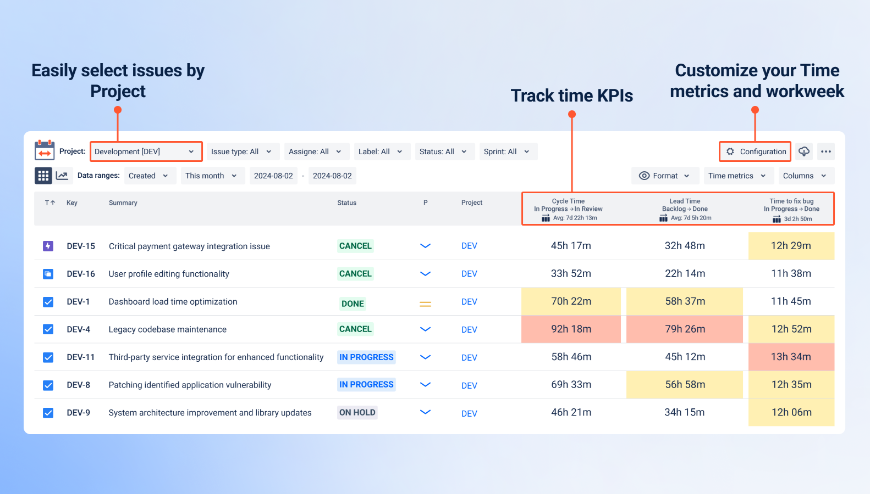Image resolution: width=870 pixels, height=494 pixels.
Task: Open the Project Development [DEV] dropdown
Action: pos(146,152)
